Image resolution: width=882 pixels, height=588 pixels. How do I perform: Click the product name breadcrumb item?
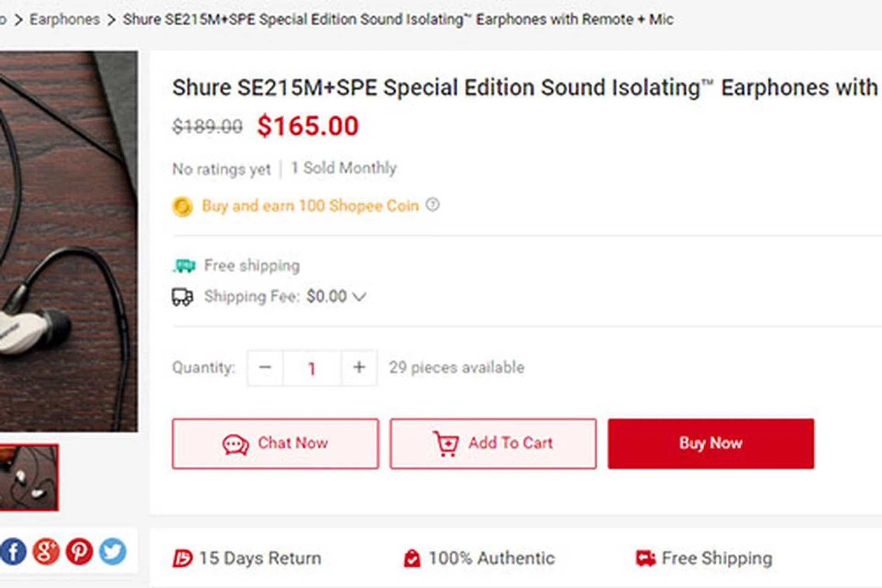click(398, 19)
